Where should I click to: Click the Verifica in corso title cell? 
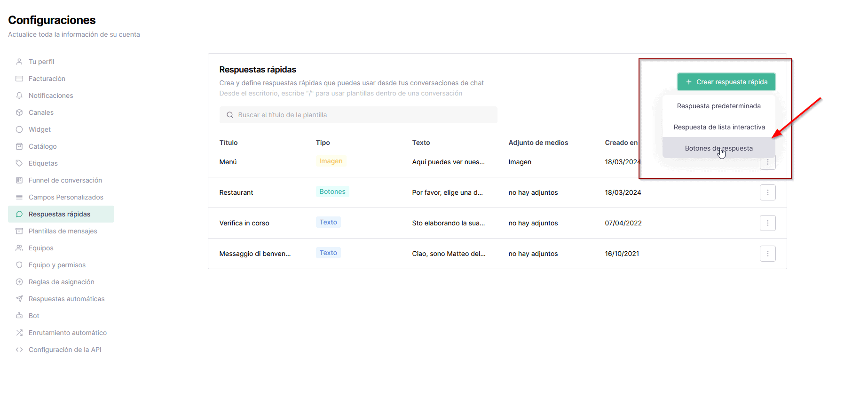pyautogui.click(x=244, y=223)
